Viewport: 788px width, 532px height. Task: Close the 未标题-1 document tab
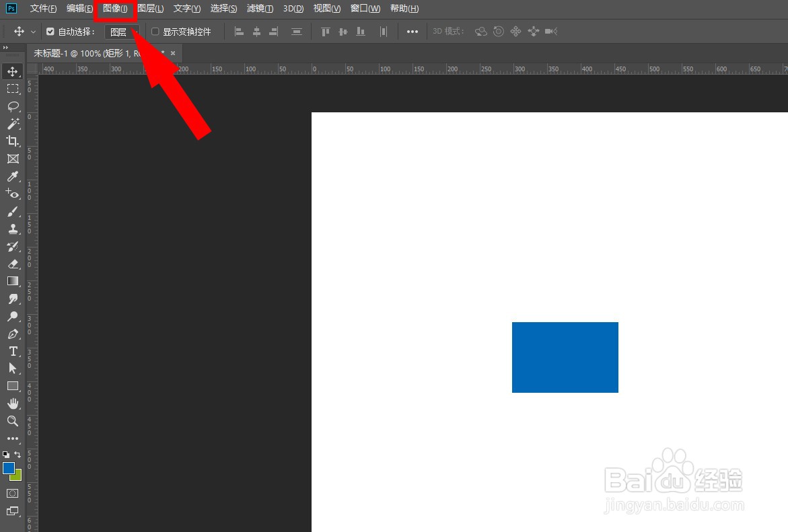click(x=173, y=53)
